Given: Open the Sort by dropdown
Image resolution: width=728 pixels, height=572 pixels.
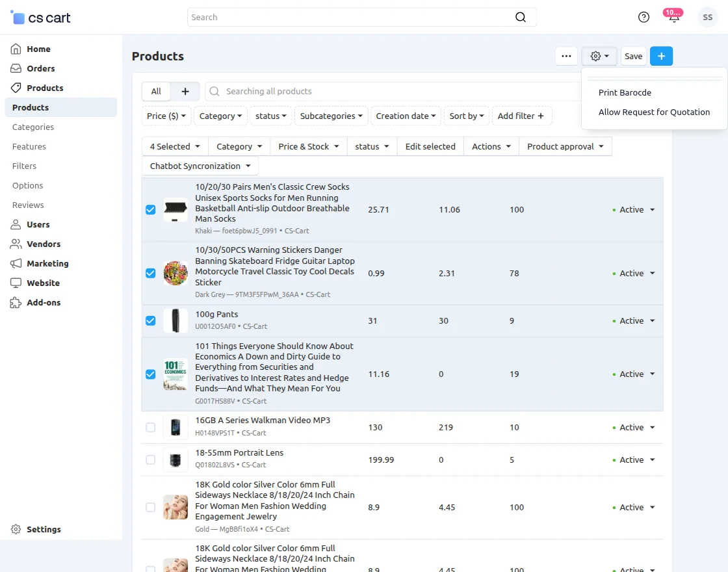Looking at the screenshot, I should click(x=467, y=116).
